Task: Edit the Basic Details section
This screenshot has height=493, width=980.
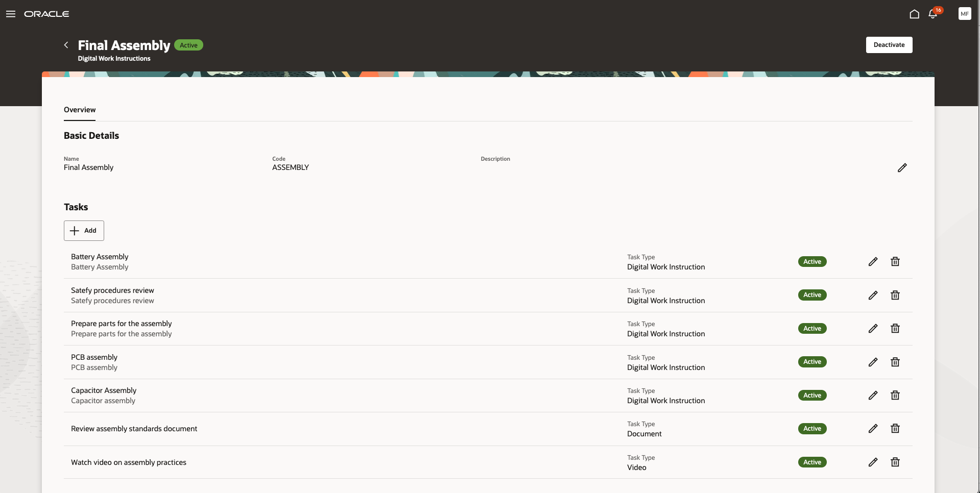Action: (902, 167)
